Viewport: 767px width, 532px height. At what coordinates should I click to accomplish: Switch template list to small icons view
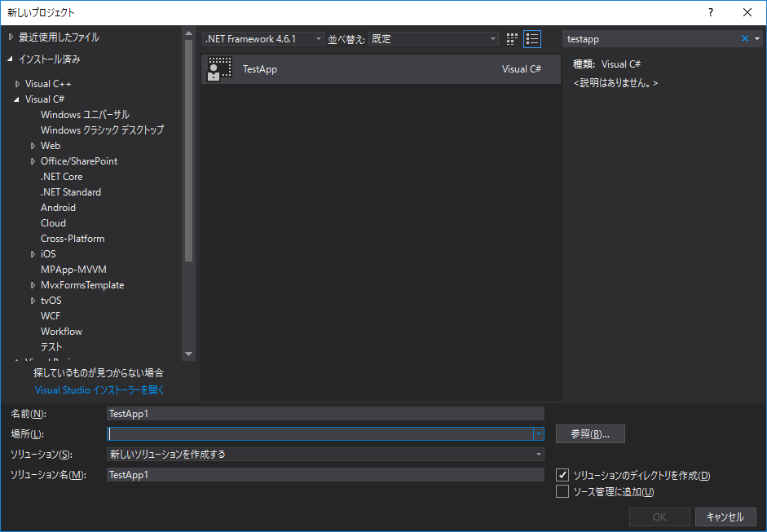pyautogui.click(x=511, y=38)
